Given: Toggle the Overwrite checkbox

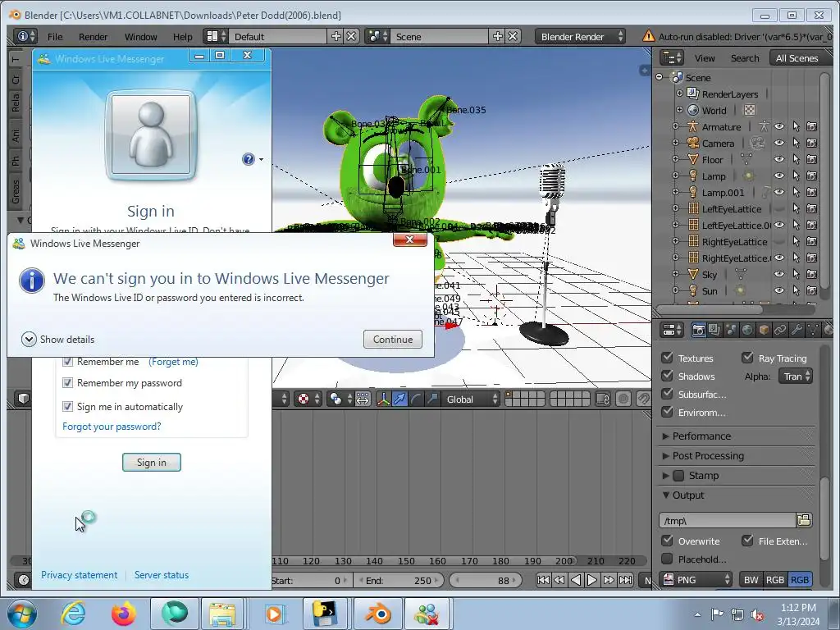Looking at the screenshot, I should 667,541.
